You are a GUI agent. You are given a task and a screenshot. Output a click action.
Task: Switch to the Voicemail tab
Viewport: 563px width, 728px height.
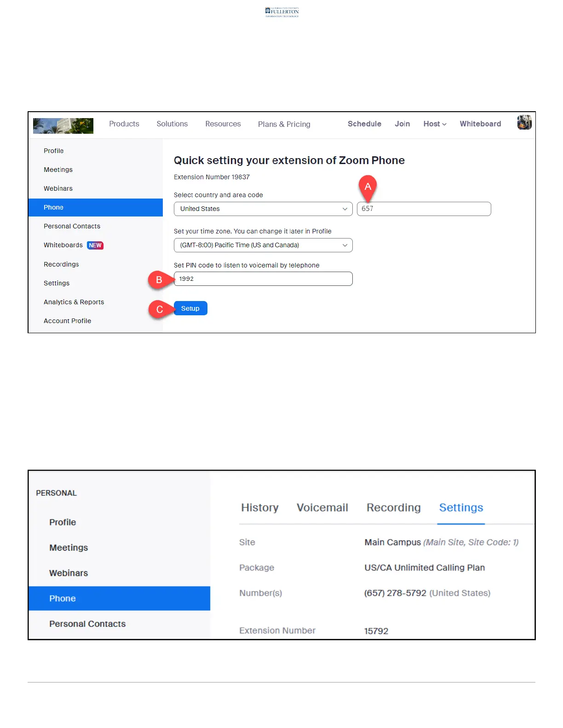click(322, 508)
